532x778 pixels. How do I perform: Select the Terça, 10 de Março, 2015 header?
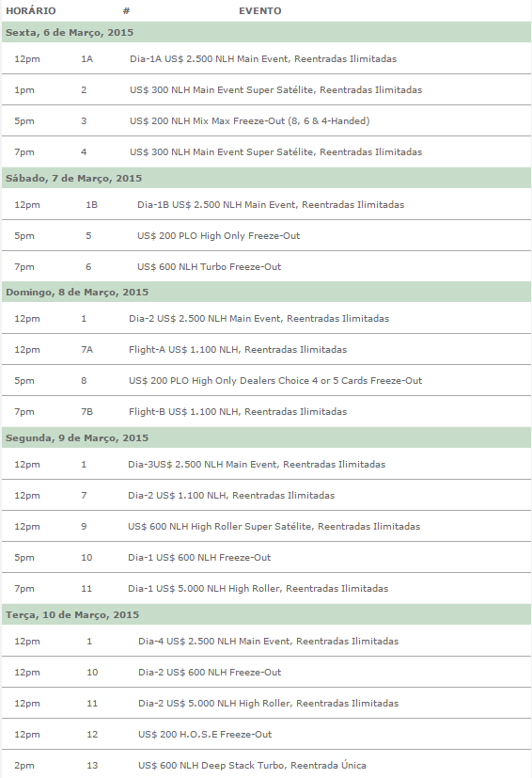(x=266, y=614)
